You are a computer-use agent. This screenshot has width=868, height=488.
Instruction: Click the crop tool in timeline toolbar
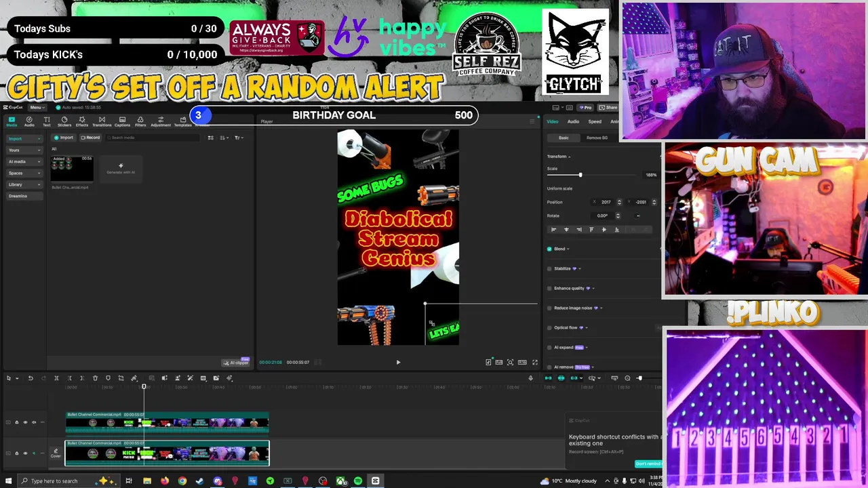[x=121, y=378]
